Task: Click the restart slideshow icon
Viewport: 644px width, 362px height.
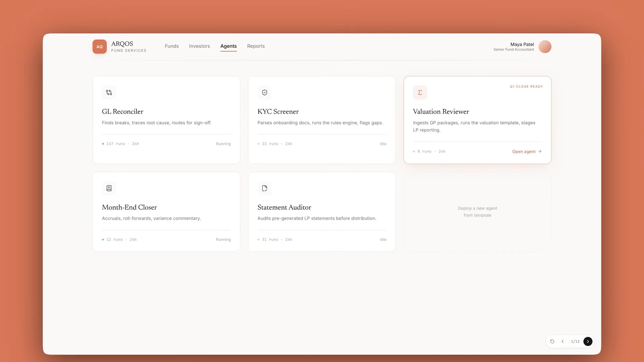Action: tap(552, 342)
